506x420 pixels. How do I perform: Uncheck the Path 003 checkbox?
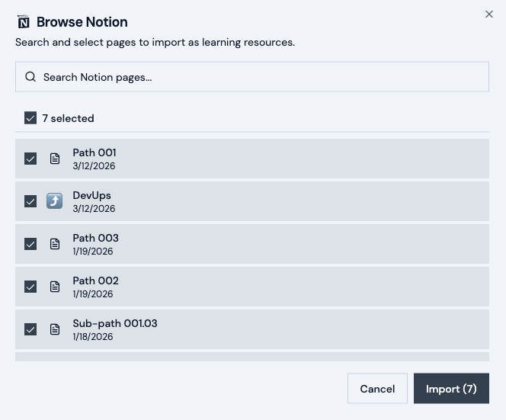tap(30, 244)
